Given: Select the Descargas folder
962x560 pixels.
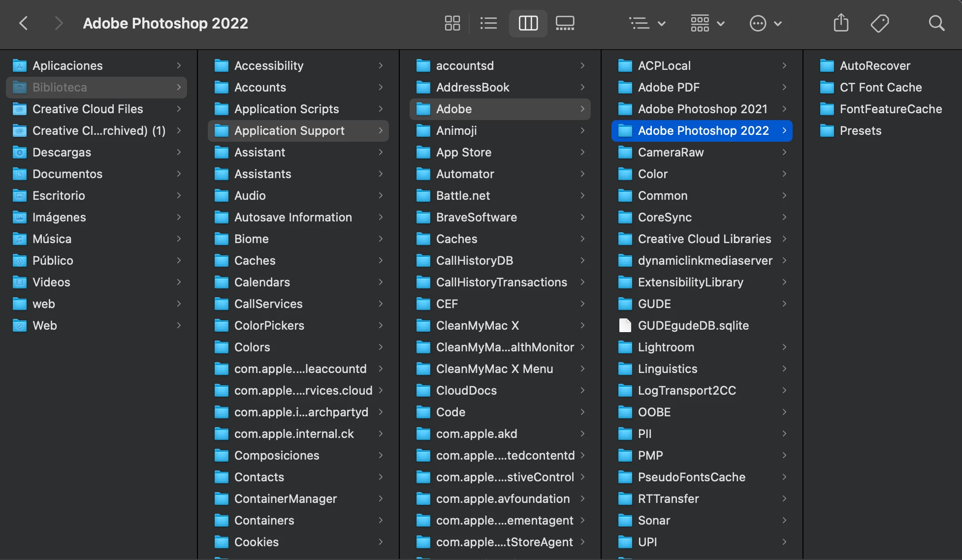Looking at the screenshot, I should 62,152.
